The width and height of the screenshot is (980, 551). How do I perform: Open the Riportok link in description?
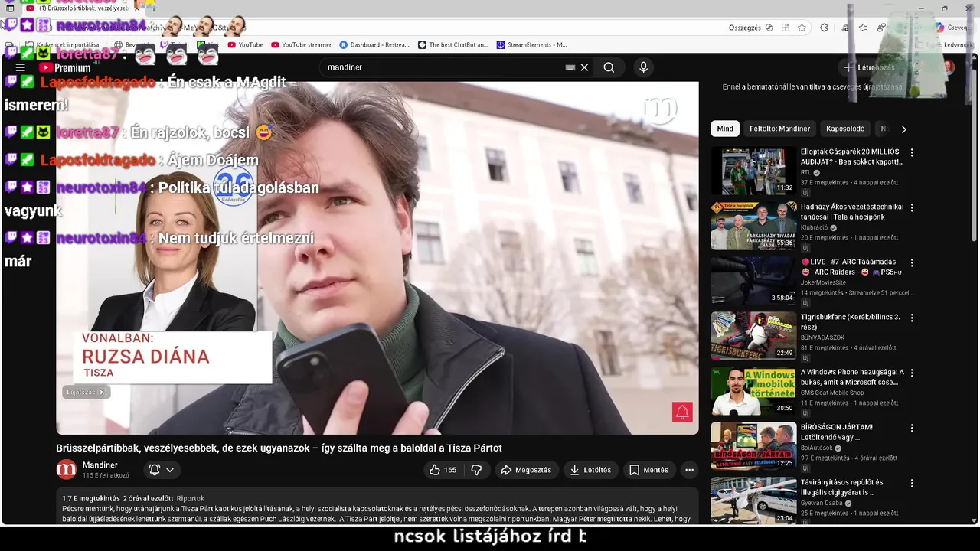191,498
